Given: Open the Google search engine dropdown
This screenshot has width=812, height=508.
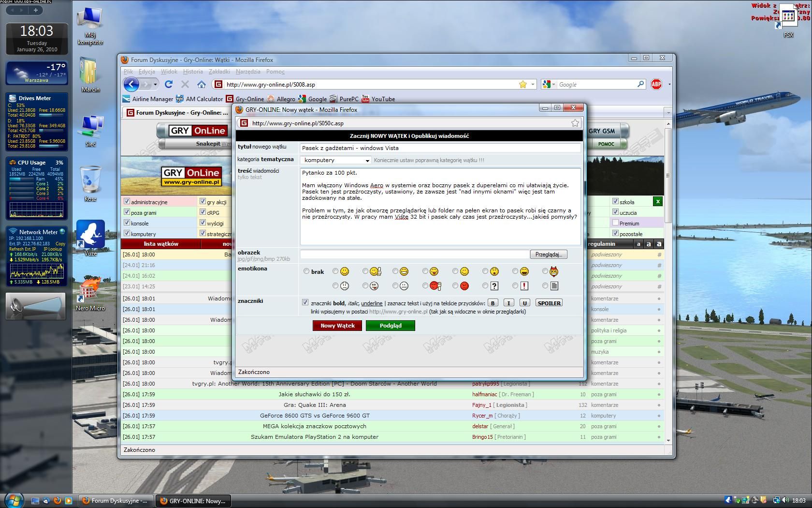Looking at the screenshot, I should [x=554, y=84].
